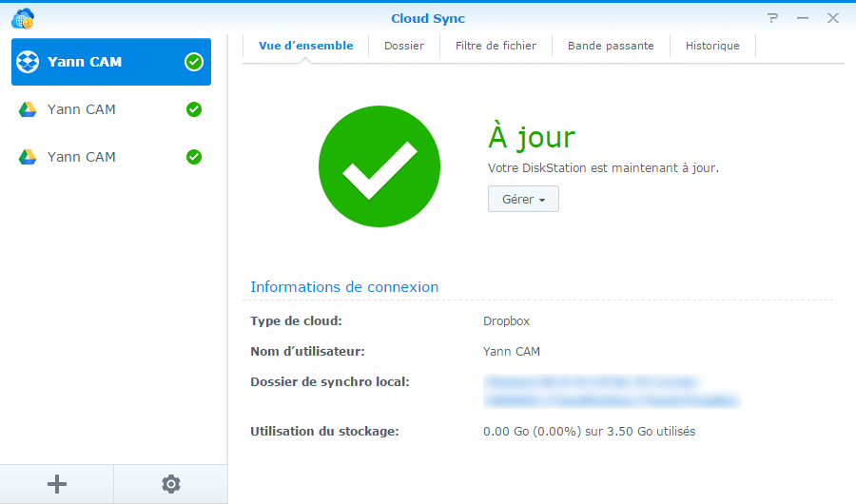
Task: Select the second Google Drive account icon
Action: click(x=28, y=157)
